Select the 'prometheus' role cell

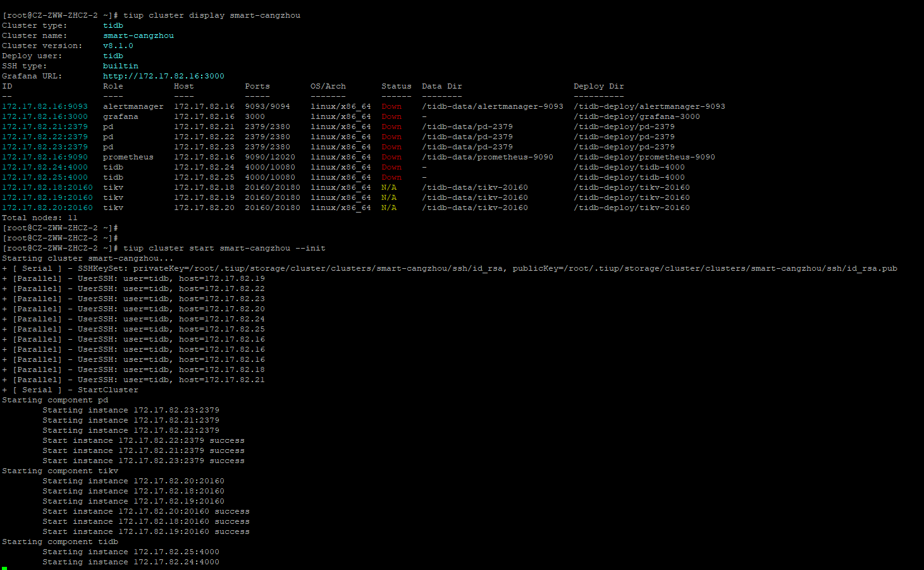(x=128, y=157)
